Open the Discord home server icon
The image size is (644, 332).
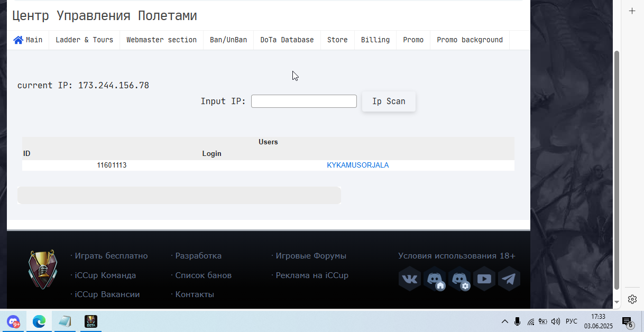435,279
